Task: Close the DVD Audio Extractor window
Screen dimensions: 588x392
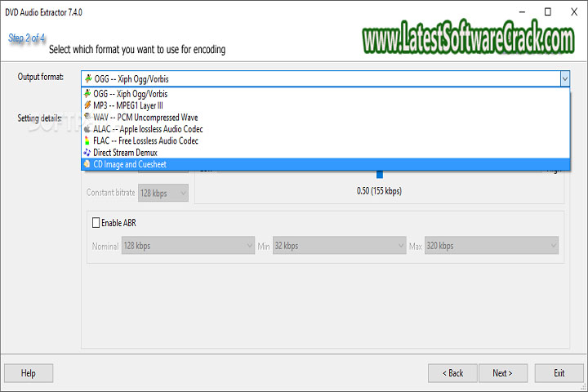Action: pyautogui.click(x=574, y=12)
